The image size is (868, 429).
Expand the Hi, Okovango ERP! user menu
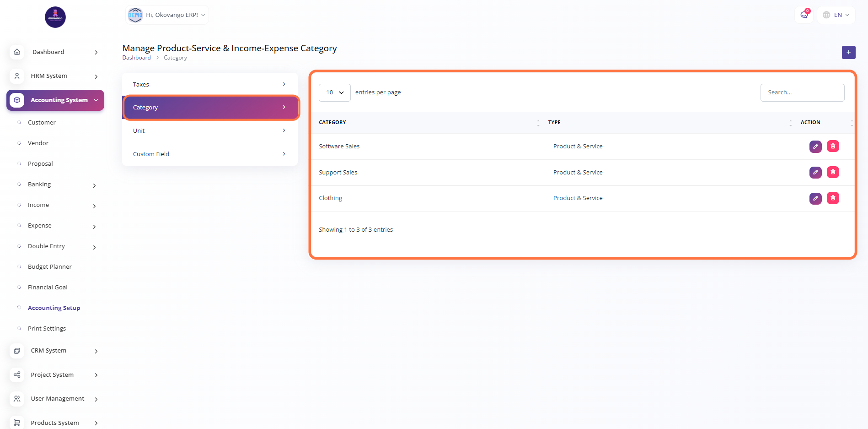[x=167, y=15]
